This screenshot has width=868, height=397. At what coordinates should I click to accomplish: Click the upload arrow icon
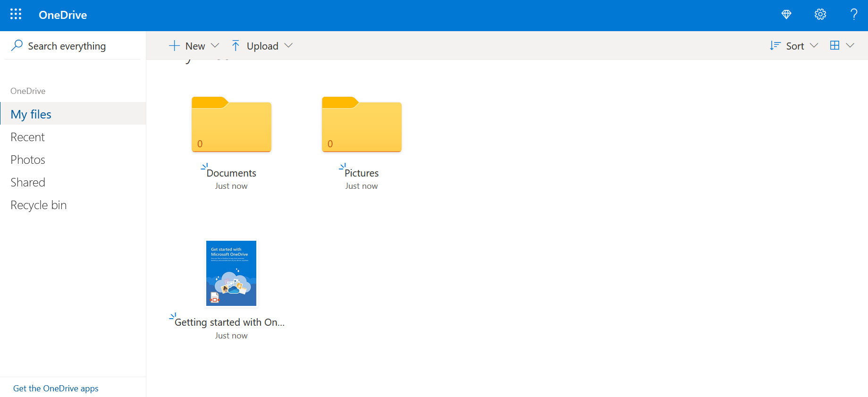click(236, 46)
